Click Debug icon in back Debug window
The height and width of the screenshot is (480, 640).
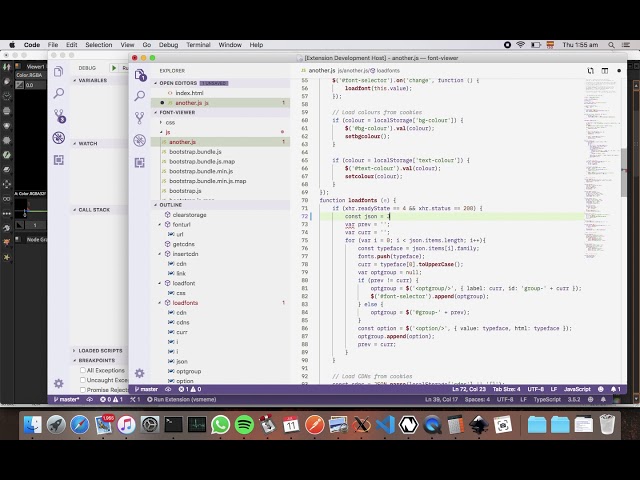pyautogui.click(x=59, y=138)
